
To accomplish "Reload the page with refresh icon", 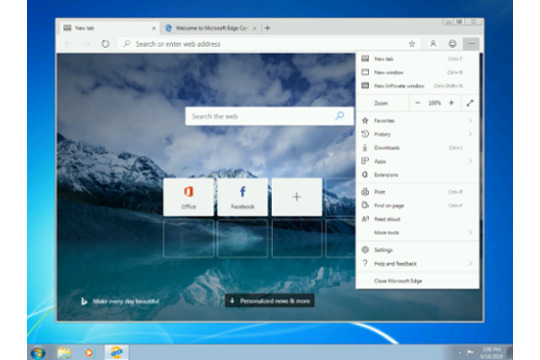I will (105, 44).
